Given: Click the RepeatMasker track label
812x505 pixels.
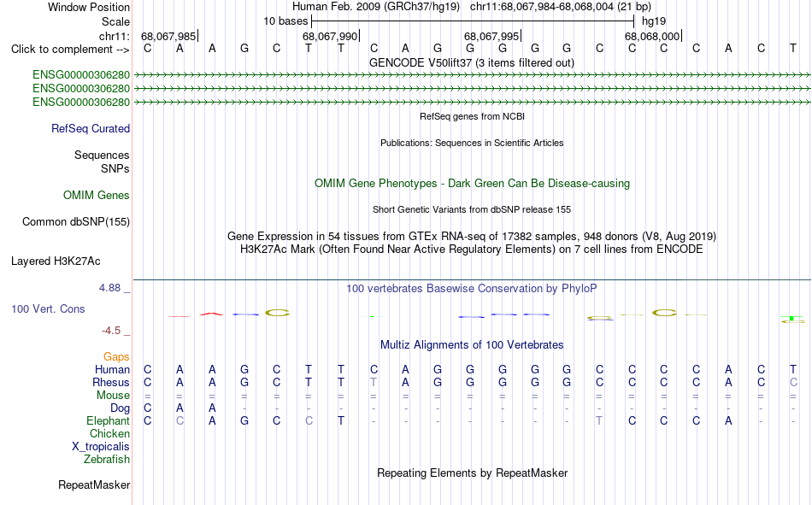Looking at the screenshot, I should coord(94,484).
